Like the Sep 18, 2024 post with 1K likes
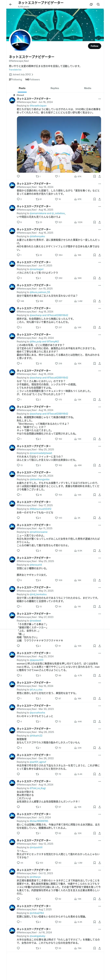 pyautogui.click(x=56, y=199)
